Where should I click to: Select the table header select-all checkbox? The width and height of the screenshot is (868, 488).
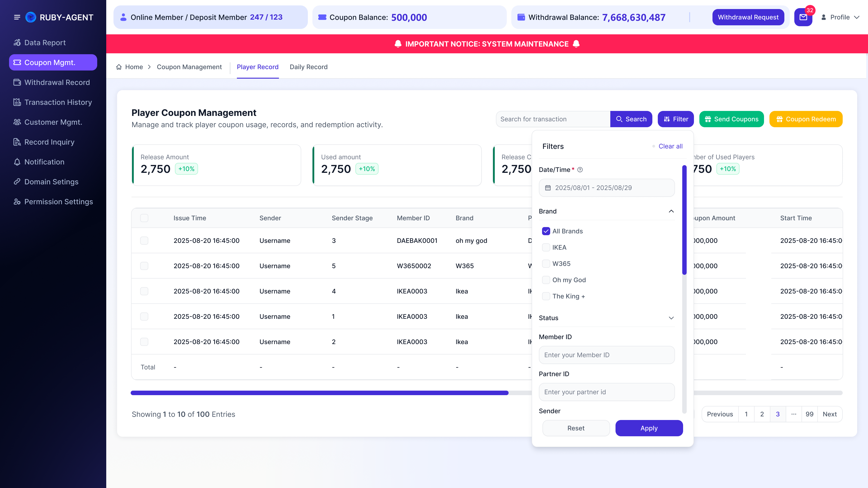pyautogui.click(x=144, y=218)
